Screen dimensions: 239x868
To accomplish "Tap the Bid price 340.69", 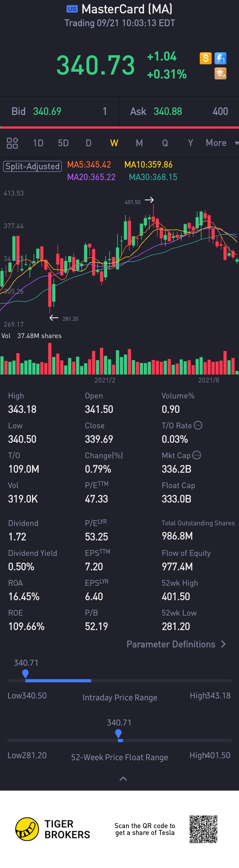I will [x=47, y=111].
